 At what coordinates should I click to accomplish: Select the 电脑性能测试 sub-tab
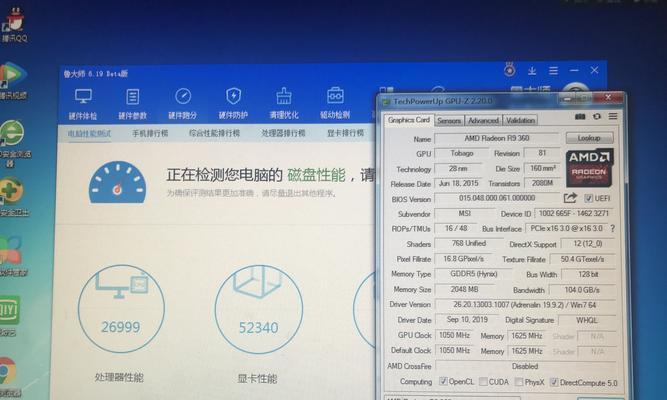89,134
